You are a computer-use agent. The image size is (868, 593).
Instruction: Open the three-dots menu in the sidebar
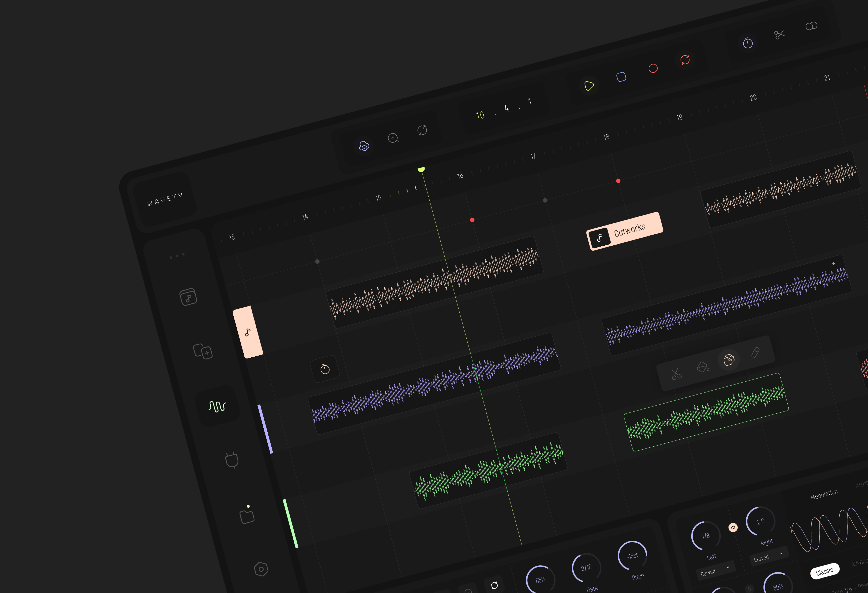(x=177, y=256)
